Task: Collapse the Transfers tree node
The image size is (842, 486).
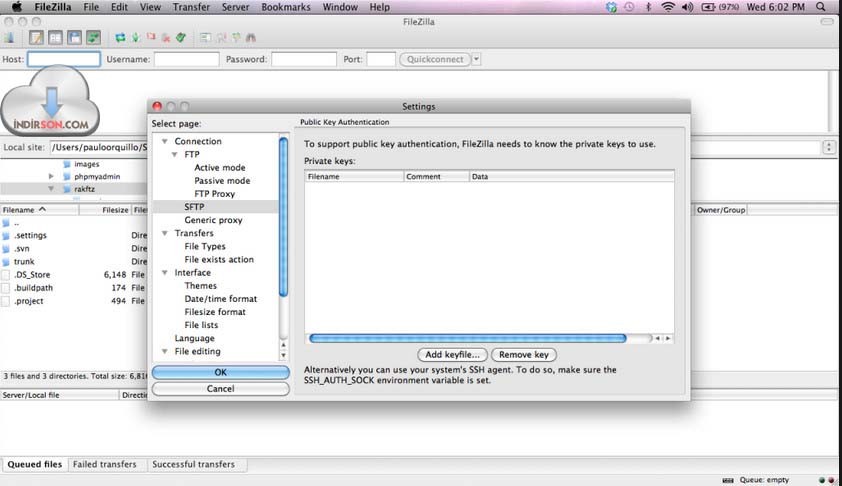Action: [x=164, y=233]
